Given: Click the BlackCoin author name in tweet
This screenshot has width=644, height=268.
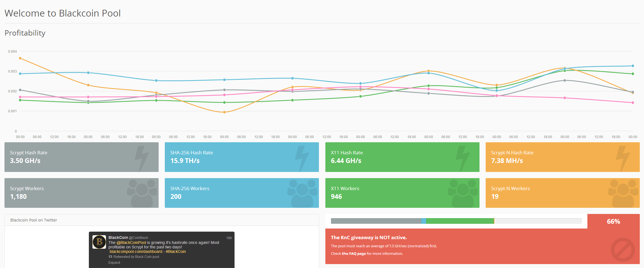Looking at the screenshot, I should (x=118, y=237).
